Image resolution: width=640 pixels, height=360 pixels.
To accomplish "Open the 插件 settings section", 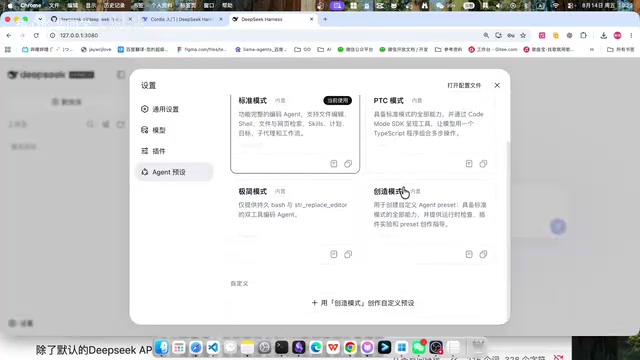I will click(x=174, y=151).
